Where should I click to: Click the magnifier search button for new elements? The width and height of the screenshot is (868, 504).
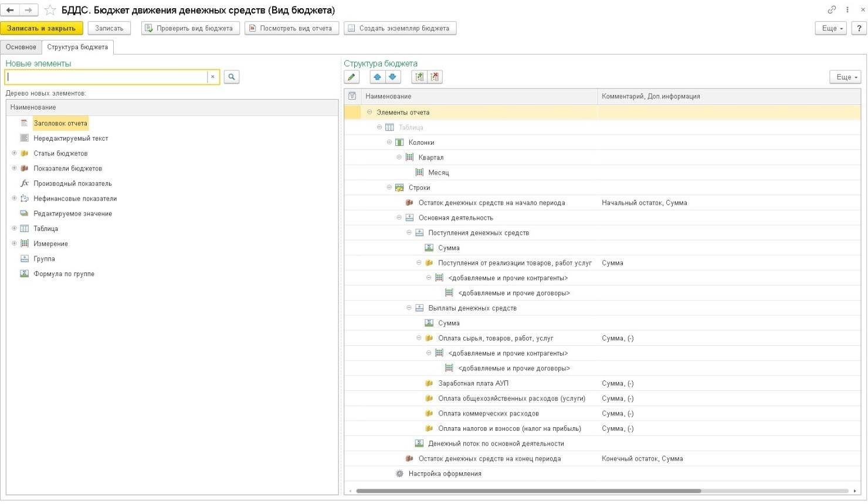232,77
